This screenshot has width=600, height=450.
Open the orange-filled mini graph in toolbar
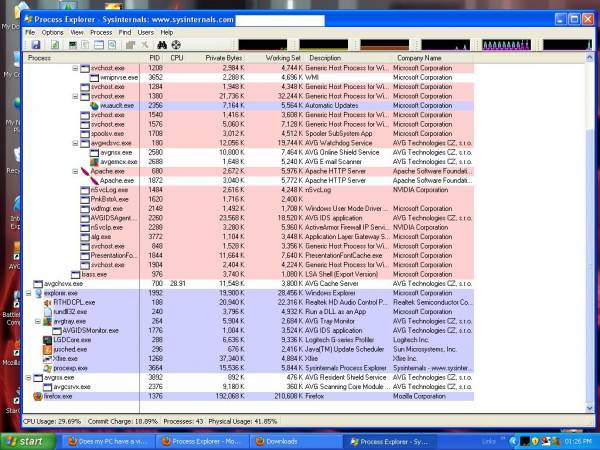[385, 45]
